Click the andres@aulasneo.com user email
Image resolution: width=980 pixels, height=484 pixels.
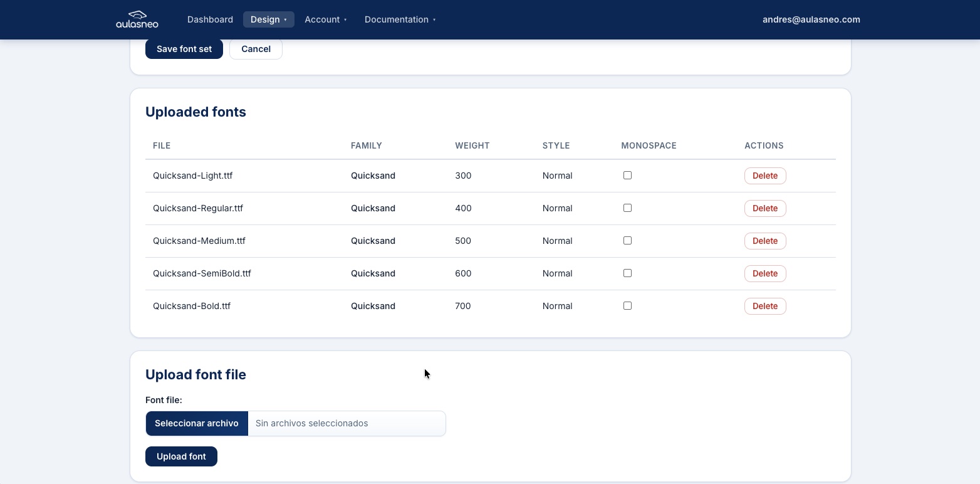tap(811, 19)
